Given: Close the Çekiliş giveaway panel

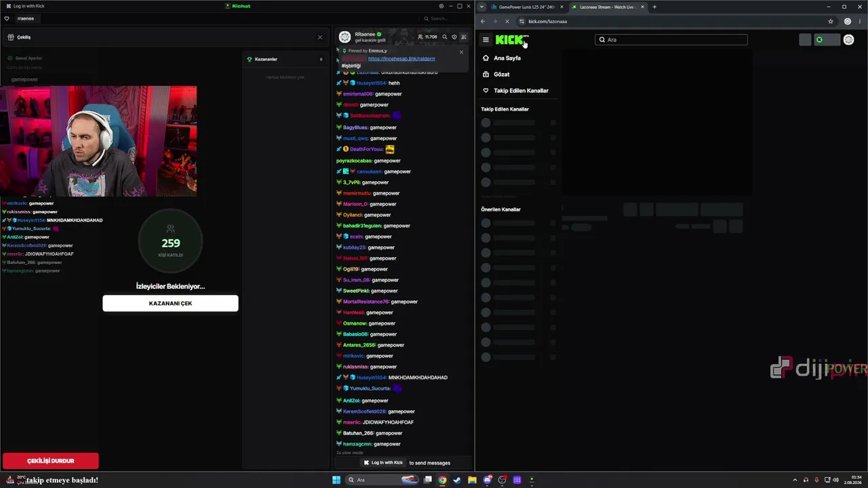Looking at the screenshot, I should pyautogui.click(x=320, y=37).
